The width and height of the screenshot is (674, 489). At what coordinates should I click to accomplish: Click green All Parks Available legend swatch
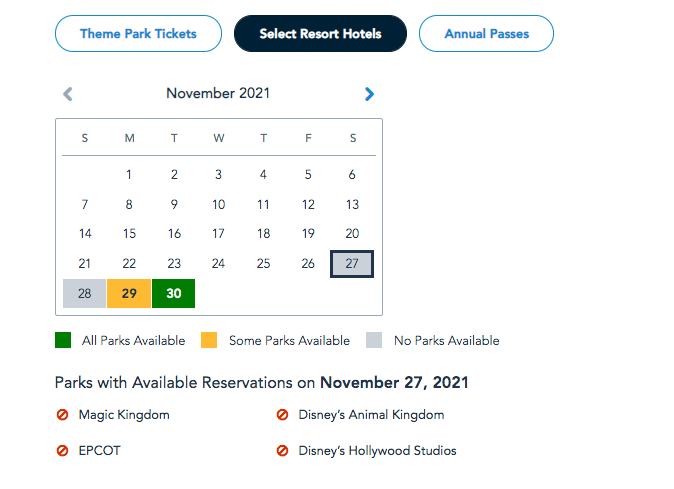pos(63,340)
